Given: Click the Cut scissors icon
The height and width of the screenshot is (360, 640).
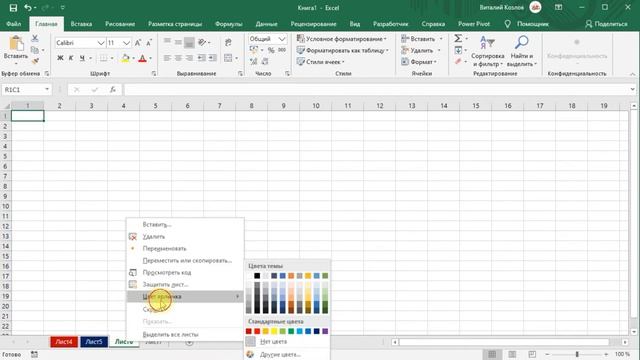Looking at the screenshot, I should (x=35, y=38).
